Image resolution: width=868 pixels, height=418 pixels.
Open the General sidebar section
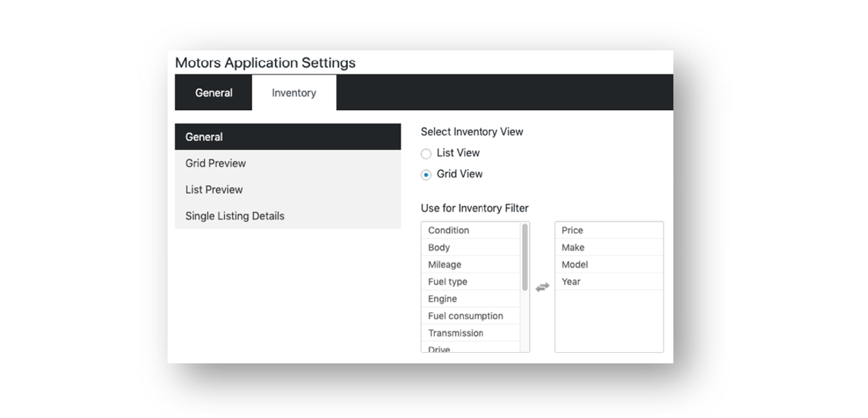[x=288, y=137]
